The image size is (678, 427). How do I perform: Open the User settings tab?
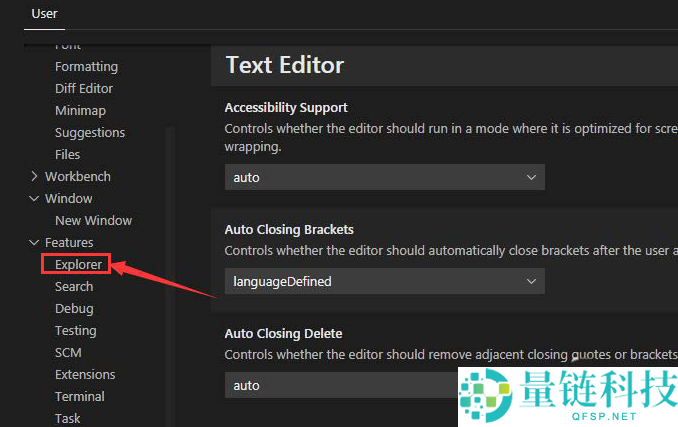point(45,14)
